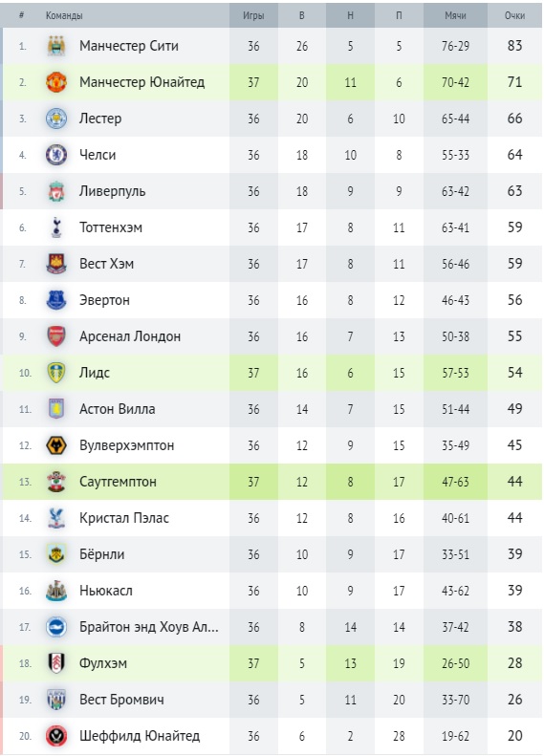Open the Вест Хэм team link
This screenshot has width=544, height=756.
point(106,264)
